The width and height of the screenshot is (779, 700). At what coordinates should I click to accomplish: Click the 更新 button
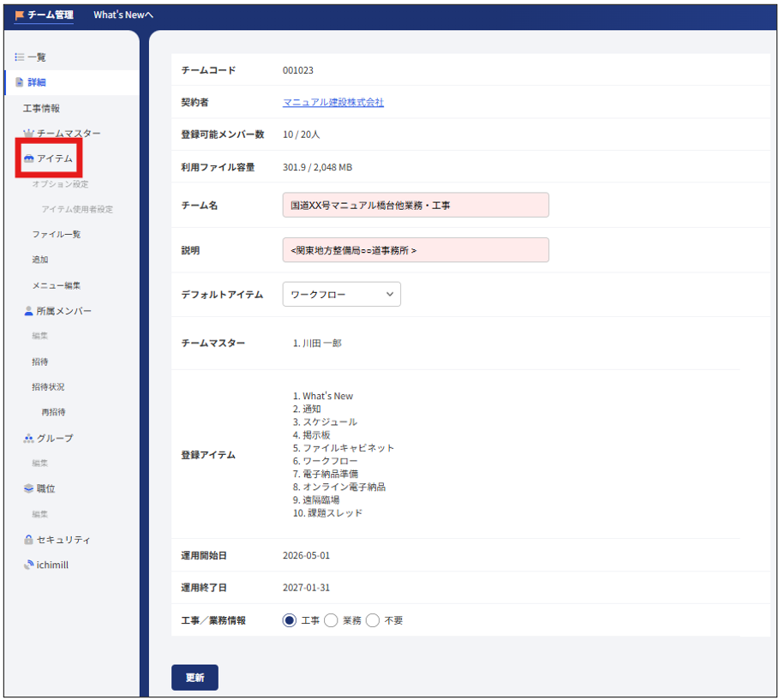(195, 678)
